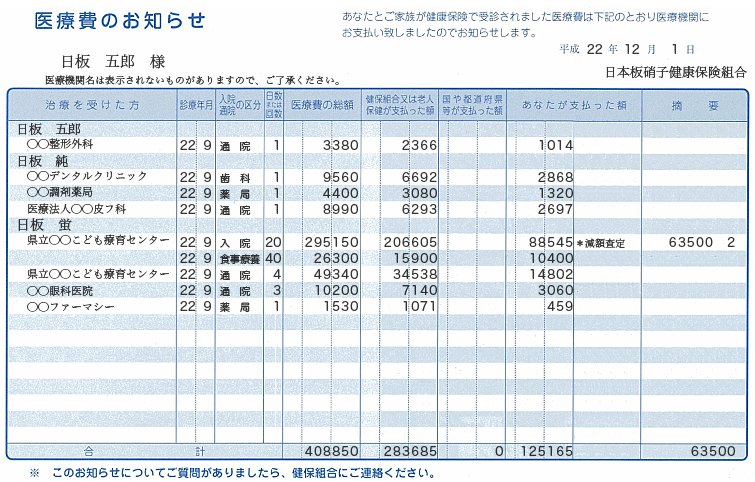Select the patient name 日板 蛍

[44, 225]
